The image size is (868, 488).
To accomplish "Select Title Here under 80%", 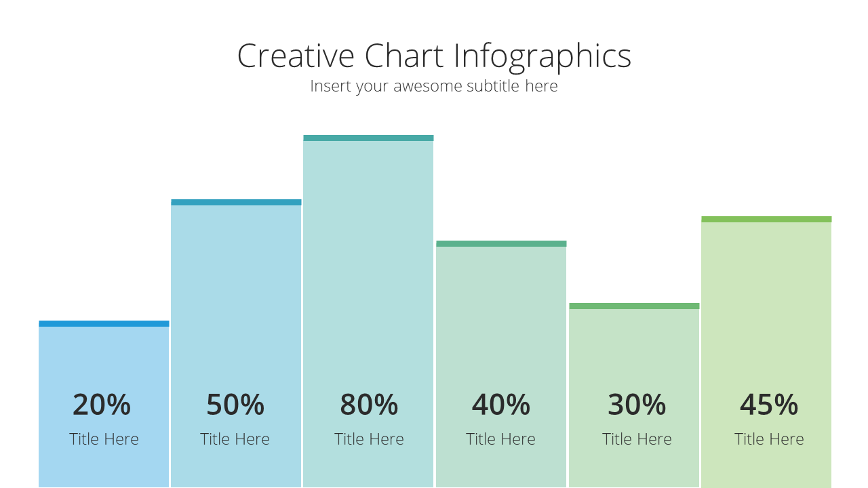I will tap(369, 439).
